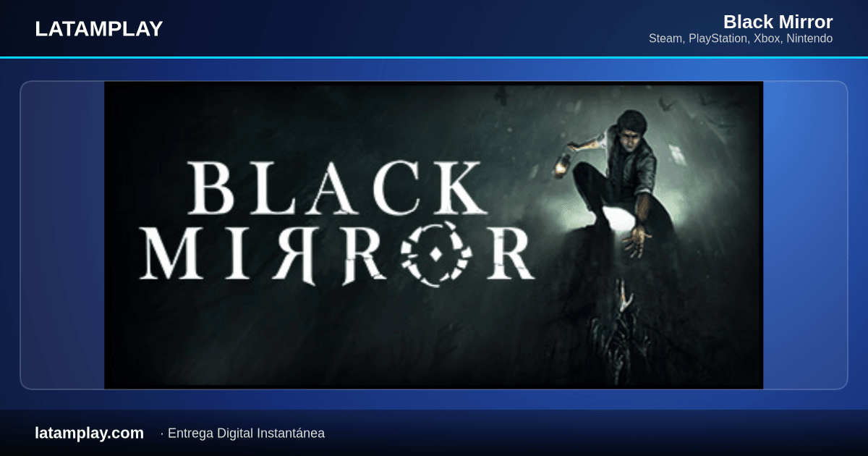Select the Black Mirror title heading
868x456 pixels.
[778, 21]
